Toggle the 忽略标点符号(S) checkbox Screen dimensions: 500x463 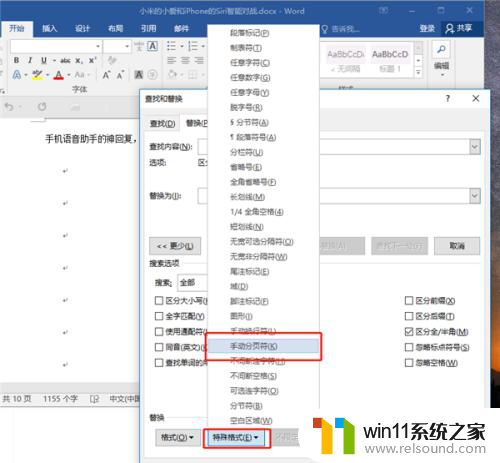(409, 347)
